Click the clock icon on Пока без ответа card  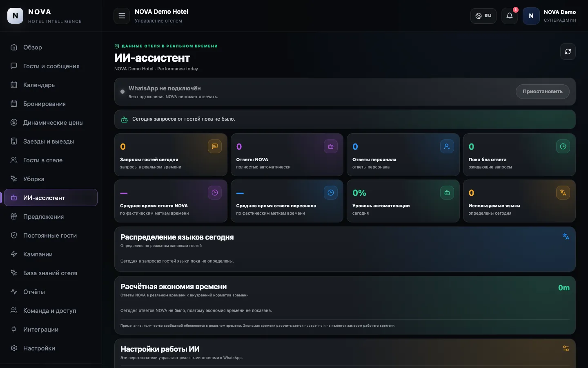click(563, 146)
